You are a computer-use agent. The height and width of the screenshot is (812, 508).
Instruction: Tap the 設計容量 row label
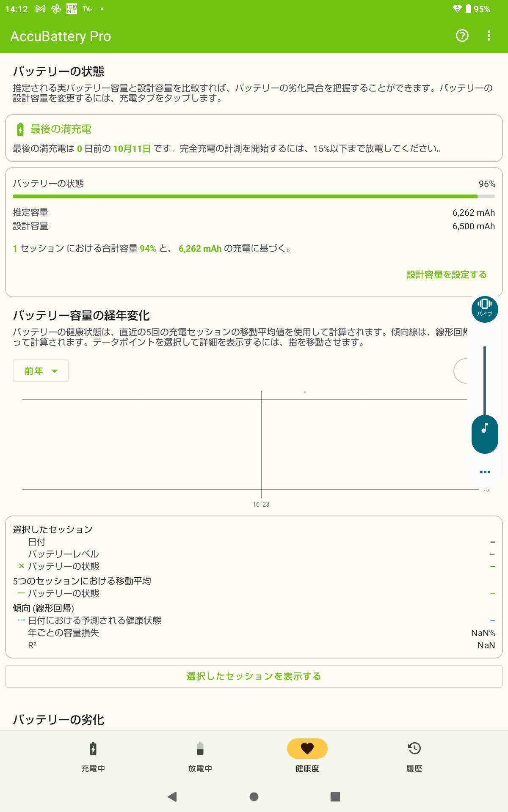pyautogui.click(x=30, y=226)
